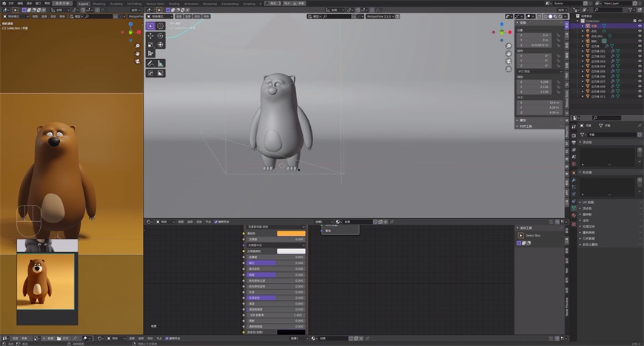Hide 立方体.011 in the outliner

pos(640,96)
